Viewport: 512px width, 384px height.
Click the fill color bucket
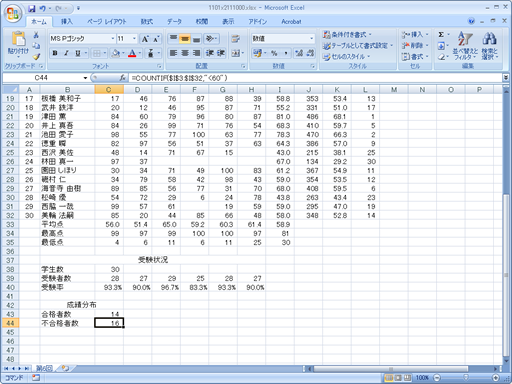click(116, 53)
